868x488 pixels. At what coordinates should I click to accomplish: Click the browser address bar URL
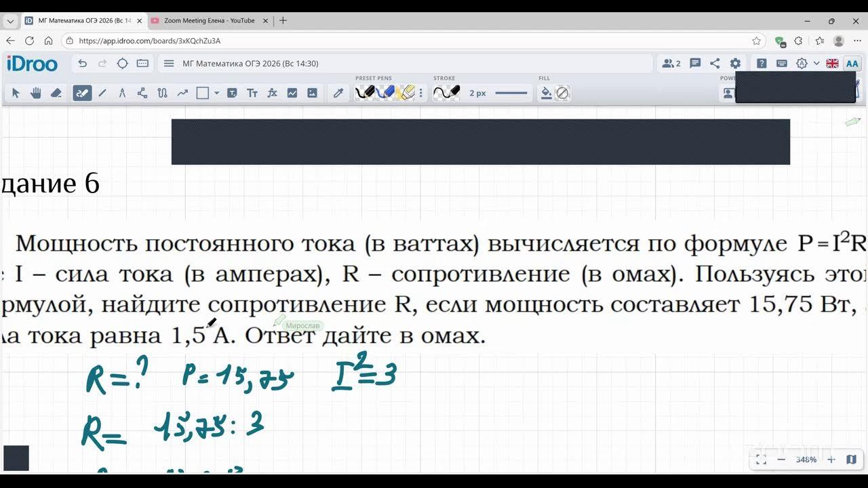tap(150, 41)
